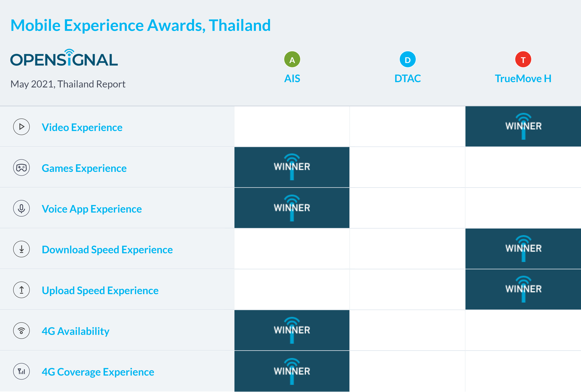Click the Download Speed arrow icon
The image size is (581, 392).
21,249
